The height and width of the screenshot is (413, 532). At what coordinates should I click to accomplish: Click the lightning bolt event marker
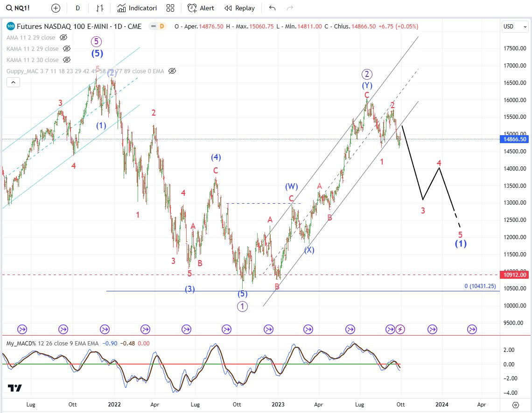pyautogui.click(x=400, y=329)
